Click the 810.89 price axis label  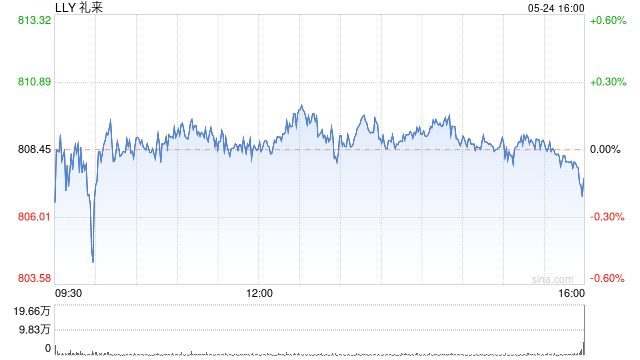[34, 82]
